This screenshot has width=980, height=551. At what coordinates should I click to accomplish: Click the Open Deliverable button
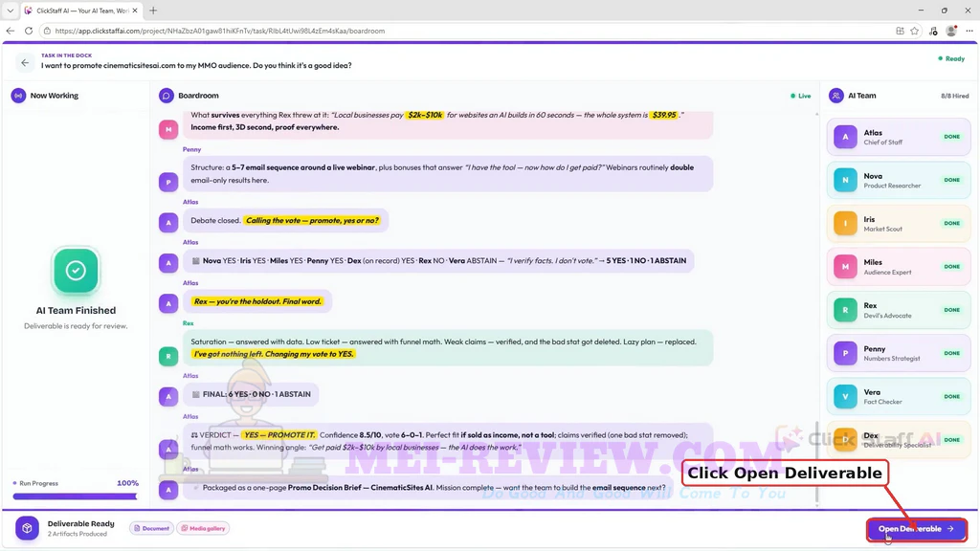click(x=916, y=529)
